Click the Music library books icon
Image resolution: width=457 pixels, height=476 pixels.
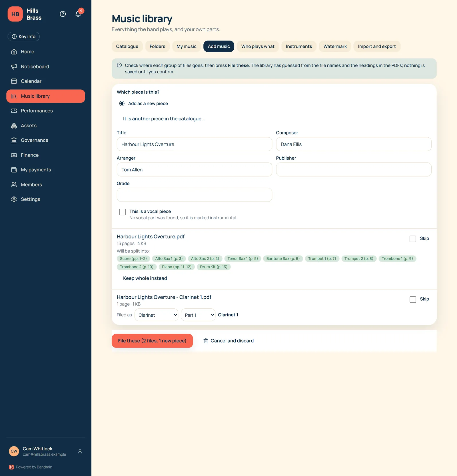click(x=14, y=96)
